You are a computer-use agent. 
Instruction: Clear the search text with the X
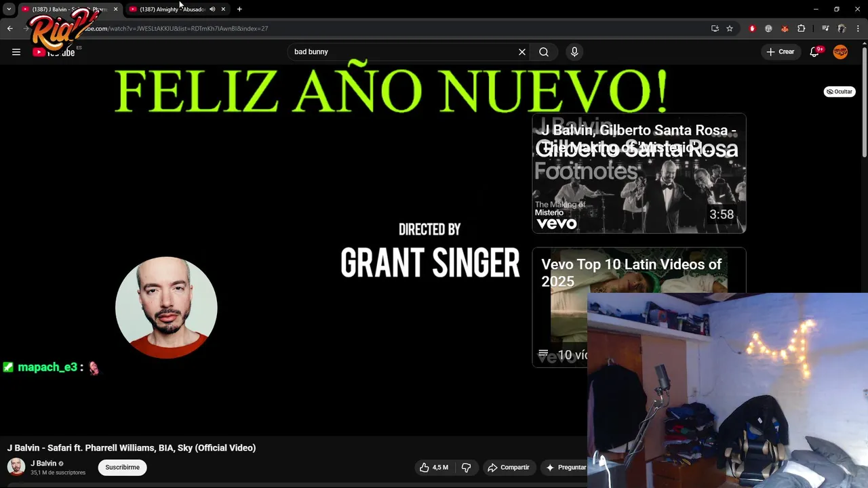pyautogui.click(x=522, y=52)
